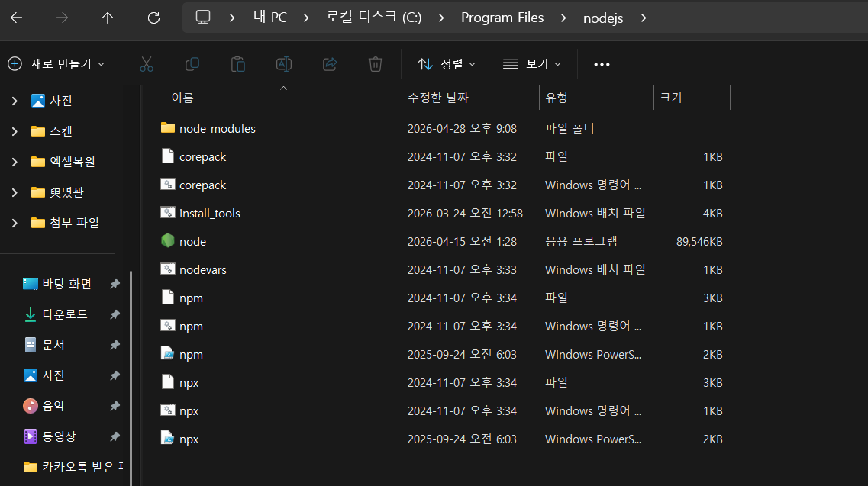Image resolution: width=868 pixels, height=486 pixels.
Task: Click the 내 PC breadcrumb
Action: tap(270, 18)
